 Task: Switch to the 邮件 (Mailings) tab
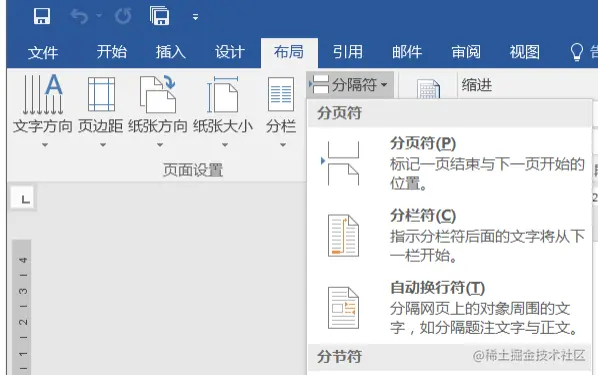point(407,52)
